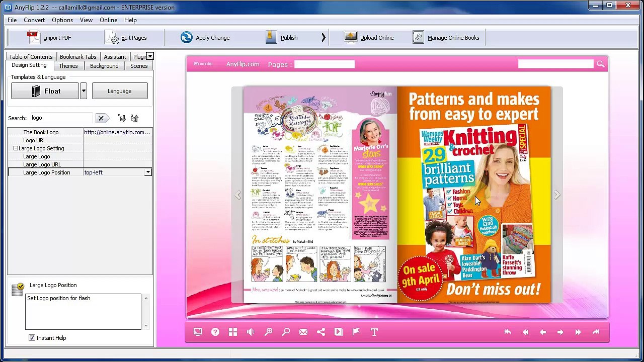Click the bookmark flag icon
This screenshot has height=362, width=644.
coord(356,332)
